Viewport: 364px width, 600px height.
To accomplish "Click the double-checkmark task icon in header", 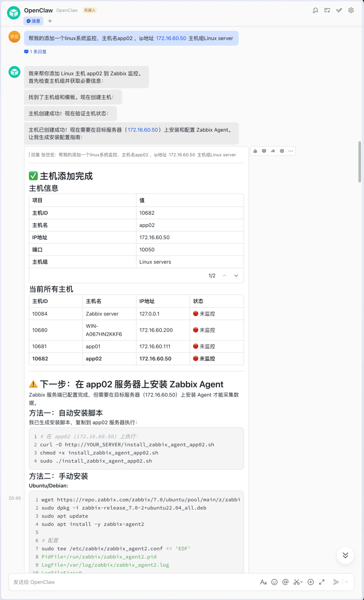I will point(339,10).
